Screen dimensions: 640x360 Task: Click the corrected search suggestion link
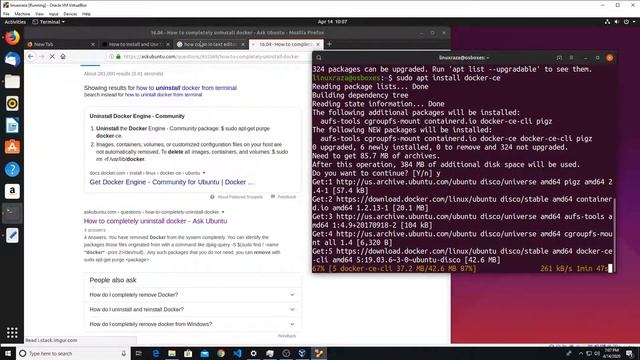(187, 88)
